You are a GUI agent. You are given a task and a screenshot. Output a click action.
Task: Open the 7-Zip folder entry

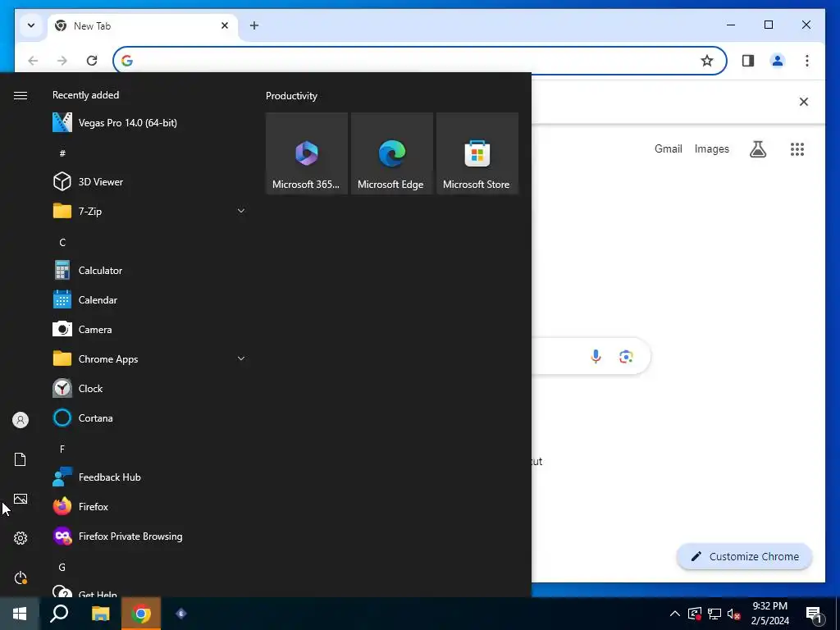(150, 211)
